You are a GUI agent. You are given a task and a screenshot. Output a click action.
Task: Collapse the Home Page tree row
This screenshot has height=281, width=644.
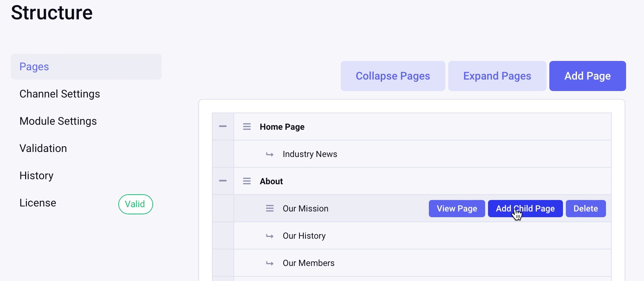coord(223,127)
